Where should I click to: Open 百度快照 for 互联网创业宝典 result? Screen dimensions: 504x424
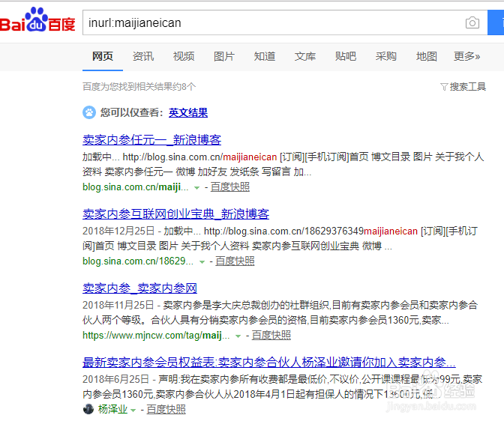235,261
